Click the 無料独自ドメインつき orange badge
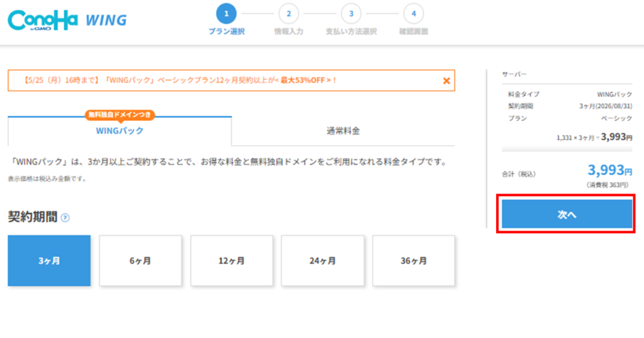Screen dimensions: 644x338 [x=119, y=115]
